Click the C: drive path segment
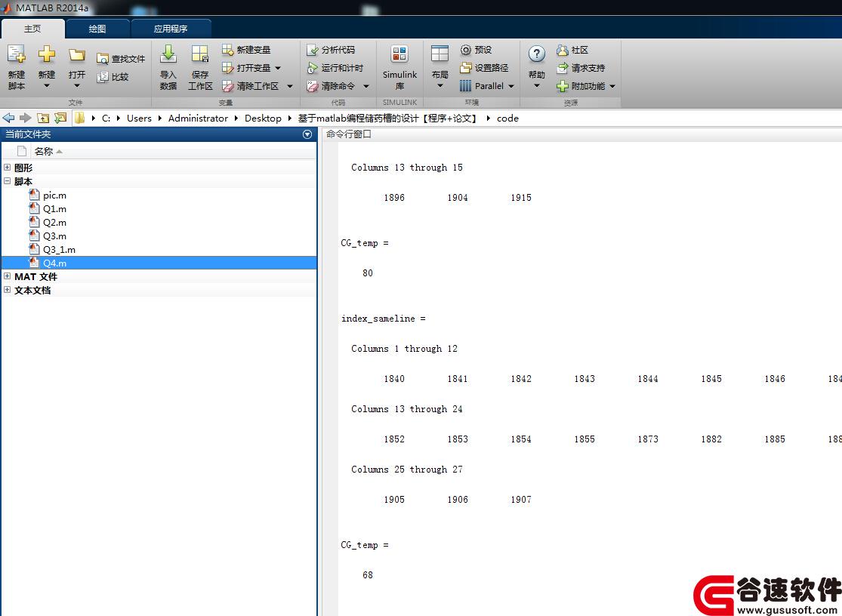This screenshot has height=616, width=842. coord(106,118)
